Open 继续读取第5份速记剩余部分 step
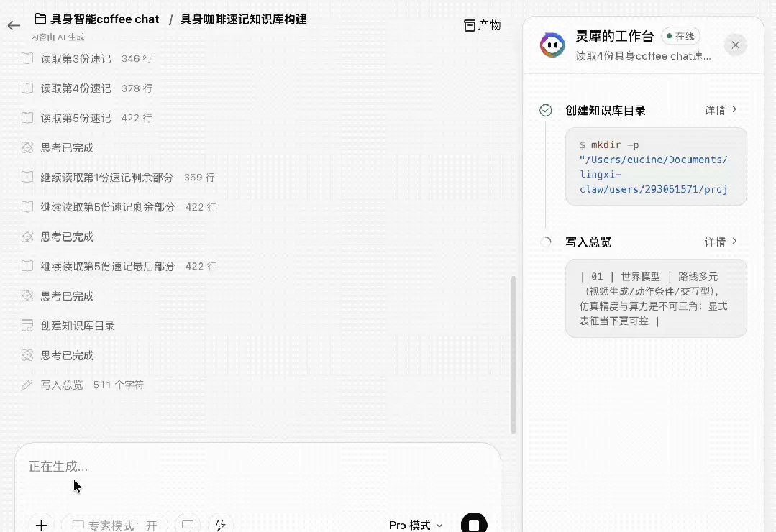Screen dimensions: 776x532 [x=119, y=207]
